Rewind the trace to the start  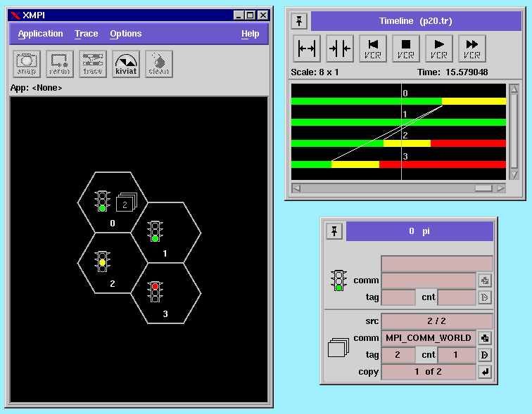[x=373, y=48]
